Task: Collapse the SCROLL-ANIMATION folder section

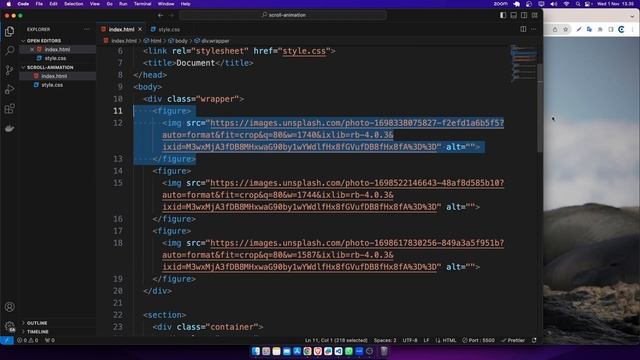Action: [58, 67]
